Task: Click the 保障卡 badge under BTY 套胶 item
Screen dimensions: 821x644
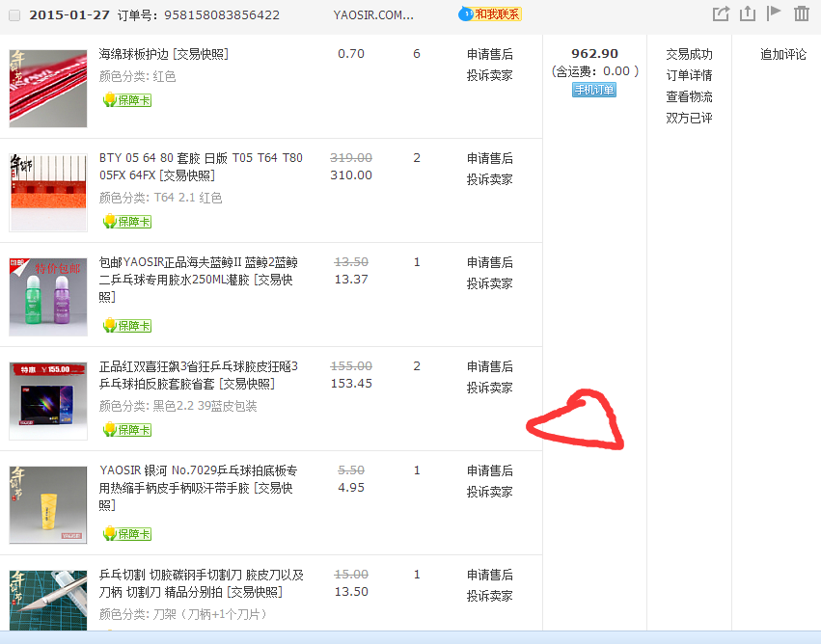Action: tap(127, 222)
